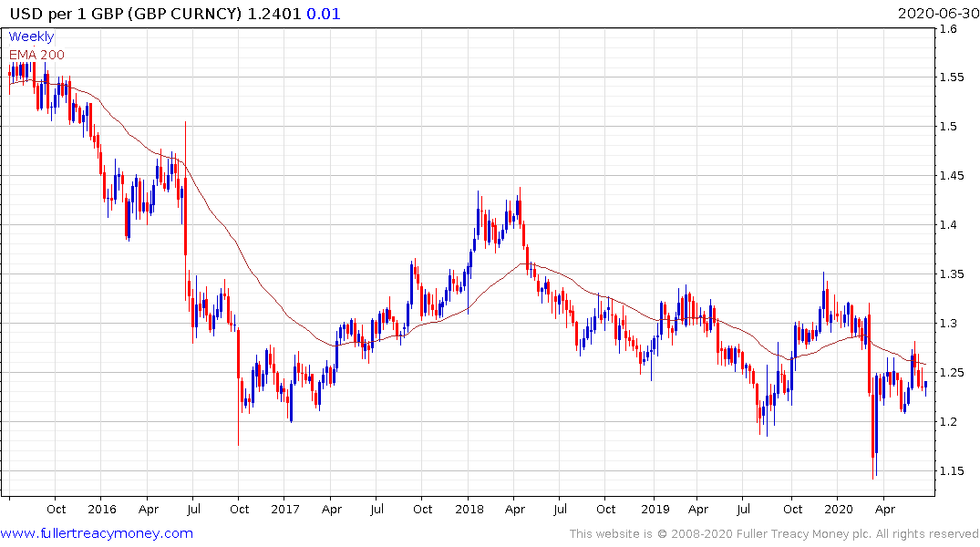The image size is (980, 547).
Task: Select the 1.35 price axis label
Action: [x=951, y=274]
